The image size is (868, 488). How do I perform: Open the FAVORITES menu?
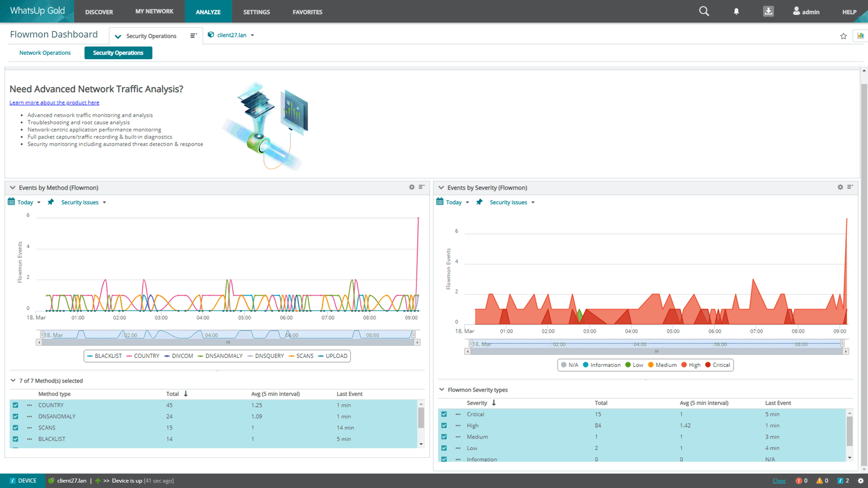(x=307, y=12)
